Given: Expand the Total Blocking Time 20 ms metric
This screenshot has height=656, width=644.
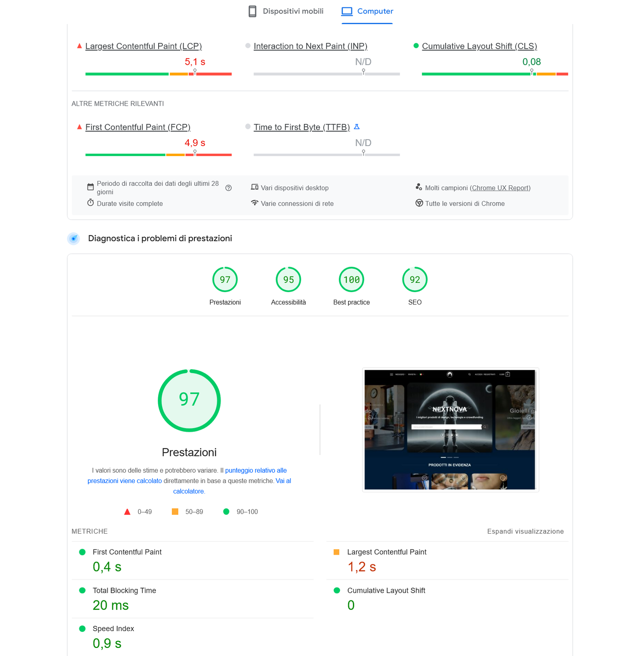Looking at the screenshot, I should click(x=192, y=599).
